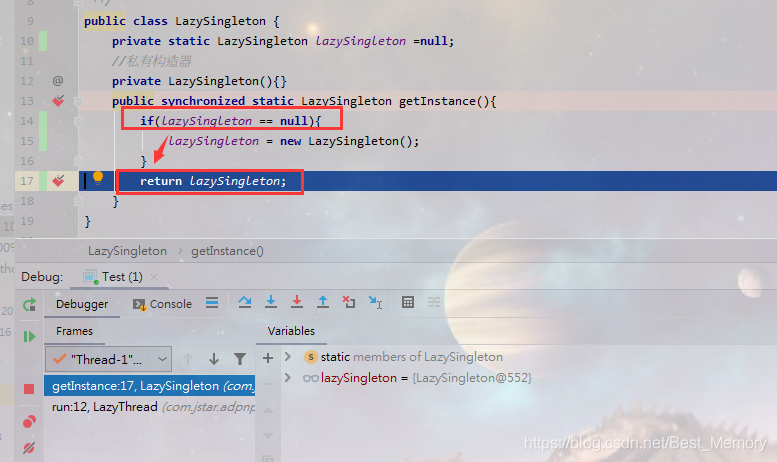Click the 'return lazySingleton;' statement
This screenshot has width=777, height=462.
click(x=213, y=181)
